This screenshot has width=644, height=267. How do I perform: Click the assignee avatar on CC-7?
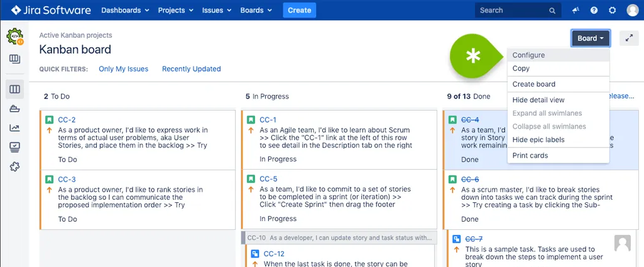tap(622, 243)
